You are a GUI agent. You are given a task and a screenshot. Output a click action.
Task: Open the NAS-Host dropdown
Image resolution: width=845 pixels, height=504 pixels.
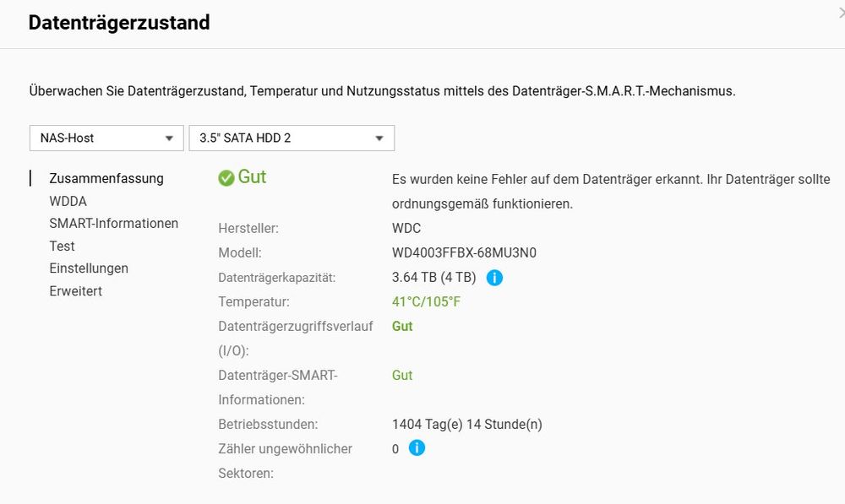(106, 138)
